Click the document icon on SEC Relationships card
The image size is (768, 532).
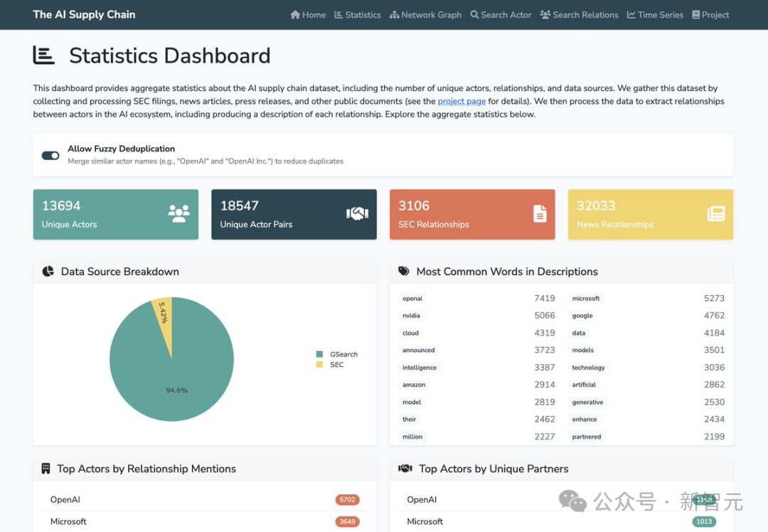[x=540, y=213]
